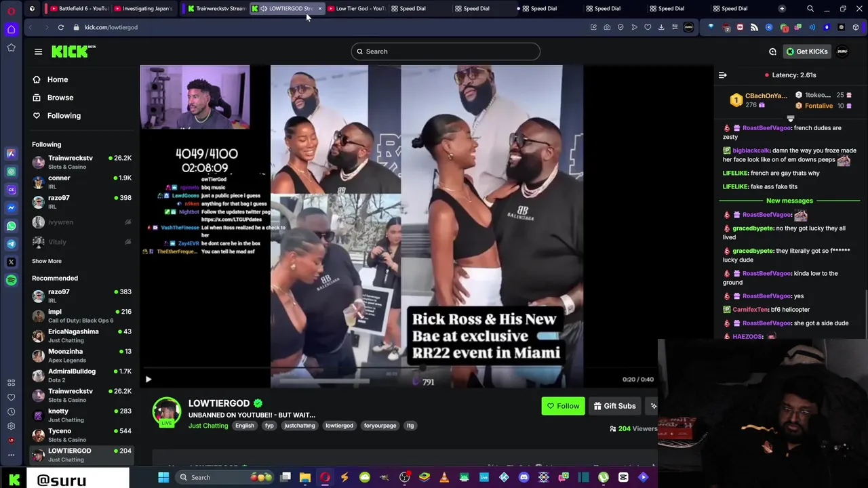This screenshot has width=868, height=488.
Task: Open recommended channel knotty
Action: tap(81, 415)
